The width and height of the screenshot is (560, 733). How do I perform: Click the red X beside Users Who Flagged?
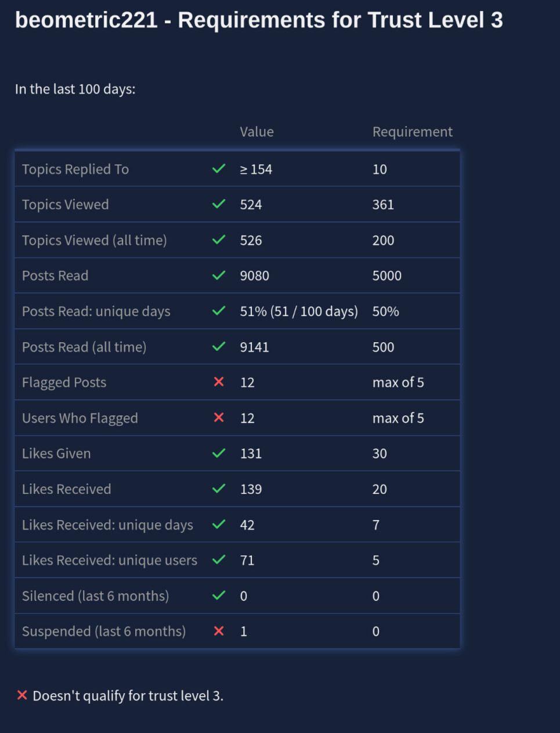219,418
